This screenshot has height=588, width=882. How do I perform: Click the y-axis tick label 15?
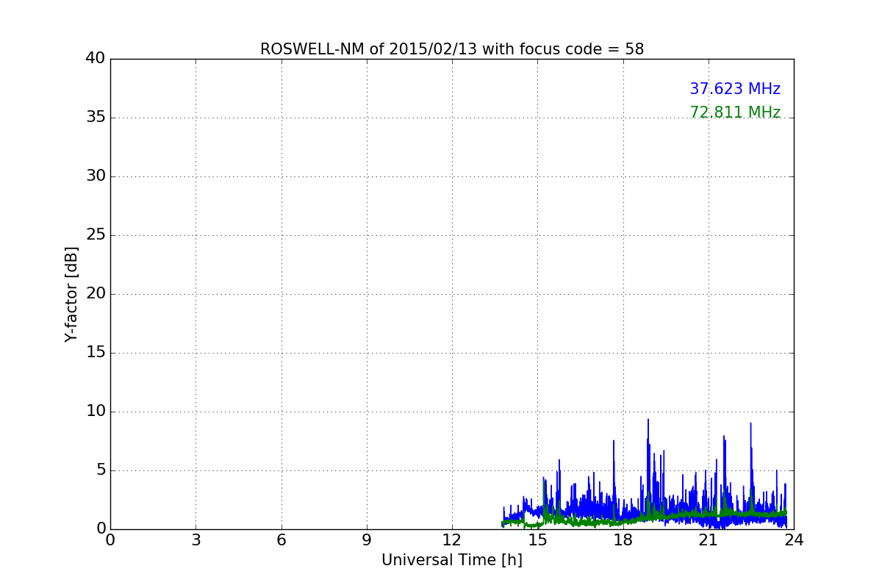pyautogui.click(x=96, y=353)
